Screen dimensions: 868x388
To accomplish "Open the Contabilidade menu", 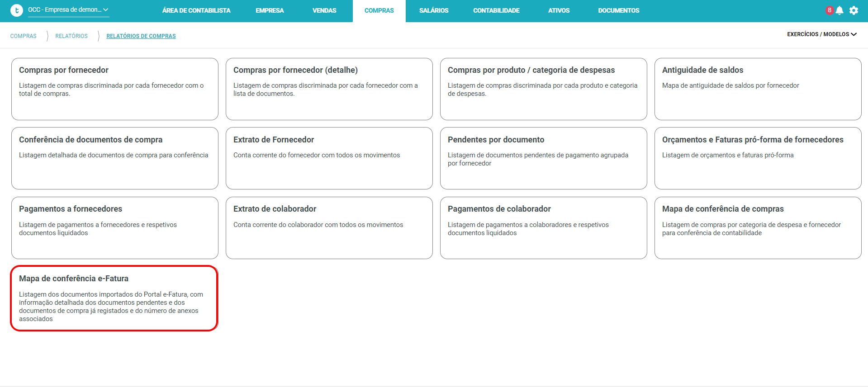I will tap(496, 10).
